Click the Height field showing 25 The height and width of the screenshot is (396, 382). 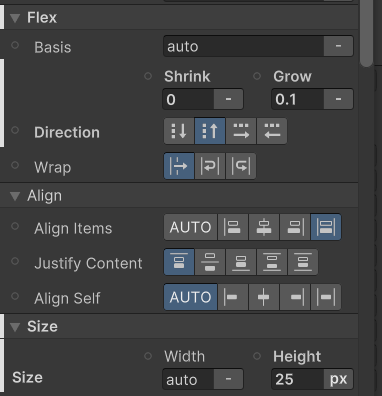pyautogui.click(x=298, y=379)
